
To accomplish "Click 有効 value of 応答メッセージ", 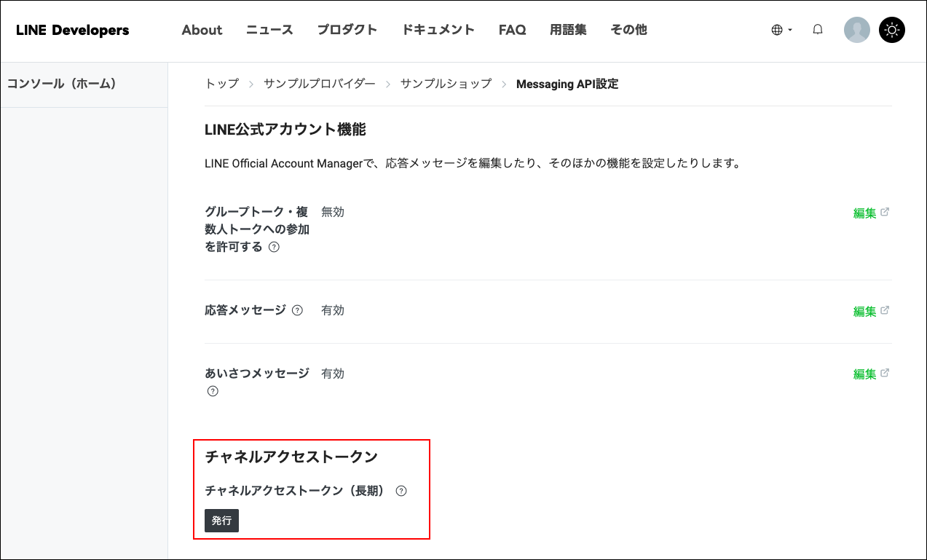I will coord(333,310).
